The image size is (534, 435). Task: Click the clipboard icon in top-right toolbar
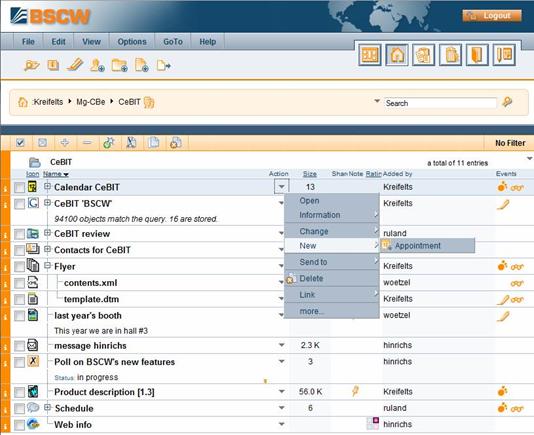[450, 55]
